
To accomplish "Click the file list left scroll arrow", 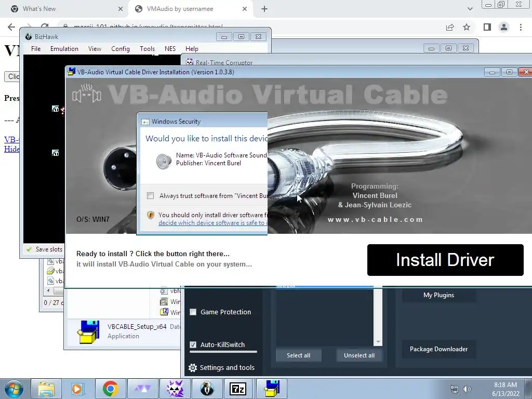I will tap(48, 291).
